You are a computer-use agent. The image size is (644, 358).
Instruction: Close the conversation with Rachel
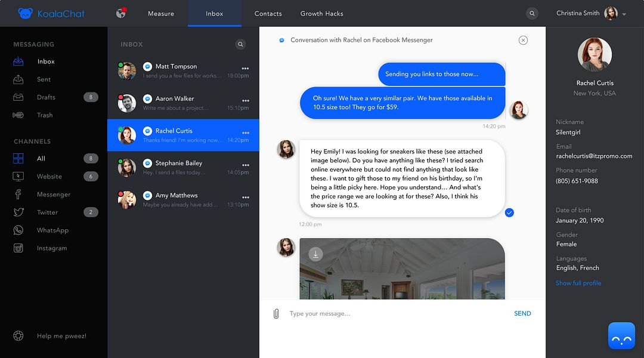click(x=523, y=40)
